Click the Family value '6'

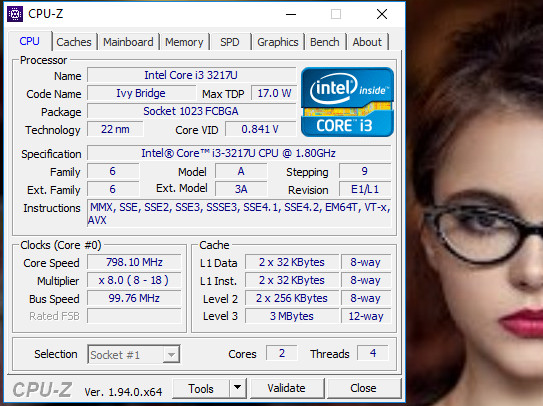tap(113, 171)
